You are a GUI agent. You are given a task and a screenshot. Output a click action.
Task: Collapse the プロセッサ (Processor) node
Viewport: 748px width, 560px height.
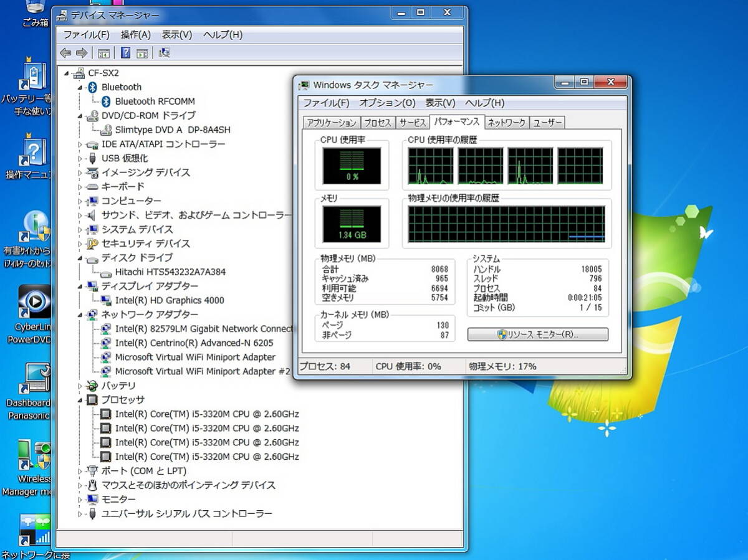click(80, 400)
